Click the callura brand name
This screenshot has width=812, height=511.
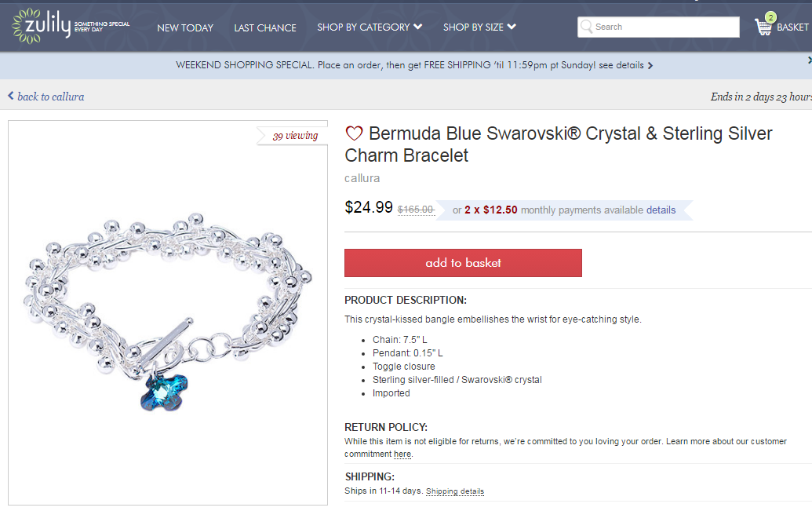pyautogui.click(x=362, y=178)
